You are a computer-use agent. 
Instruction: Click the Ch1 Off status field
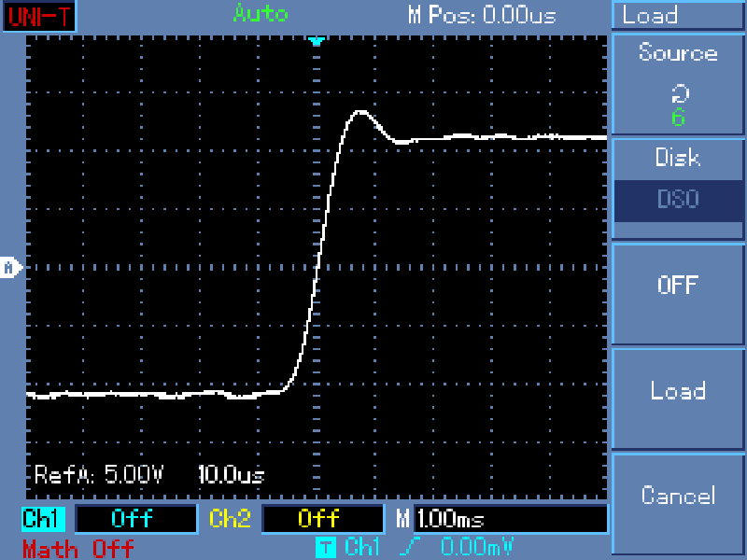coord(136,519)
